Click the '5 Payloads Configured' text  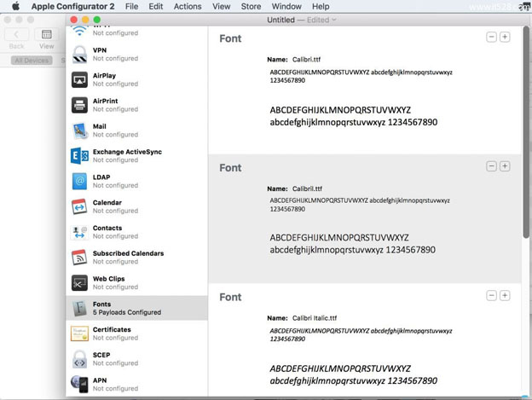127,312
